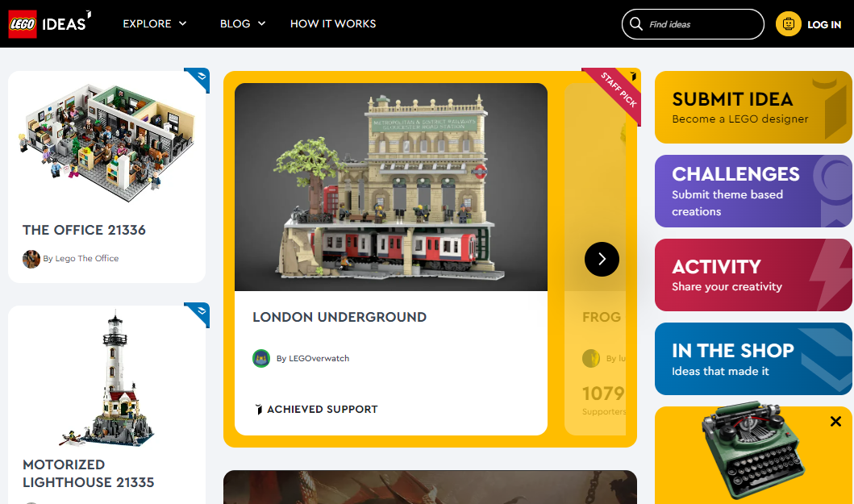Image resolution: width=854 pixels, height=504 pixels.
Task: Expand the Blog dropdown menu
Action: click(243, 23)
